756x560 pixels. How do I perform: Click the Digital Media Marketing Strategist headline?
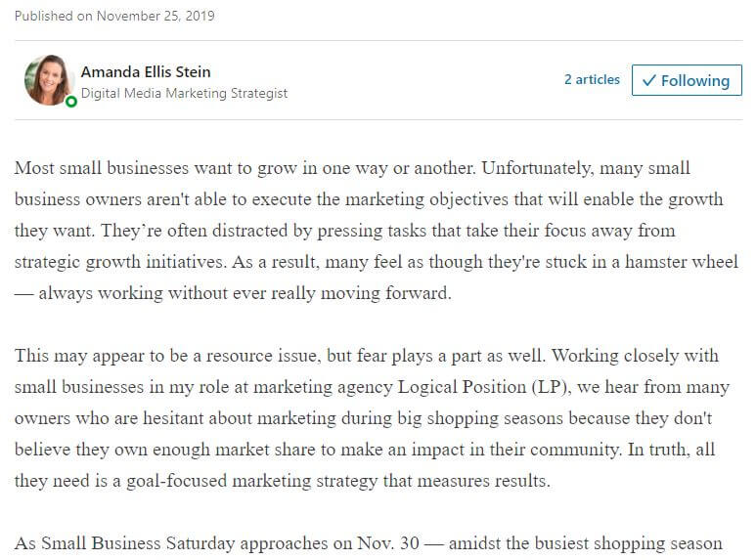point(184,93)
